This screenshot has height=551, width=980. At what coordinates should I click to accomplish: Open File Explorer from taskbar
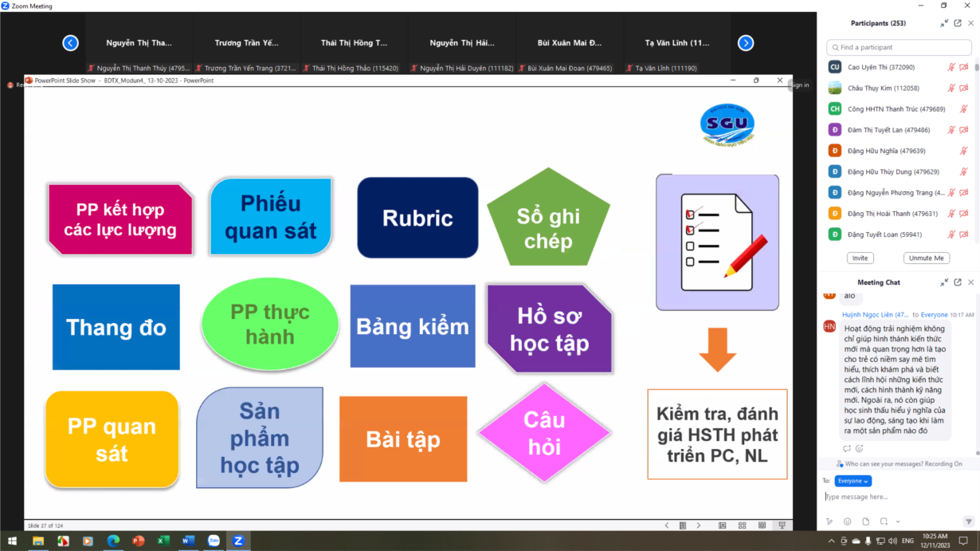click(37, 541)
